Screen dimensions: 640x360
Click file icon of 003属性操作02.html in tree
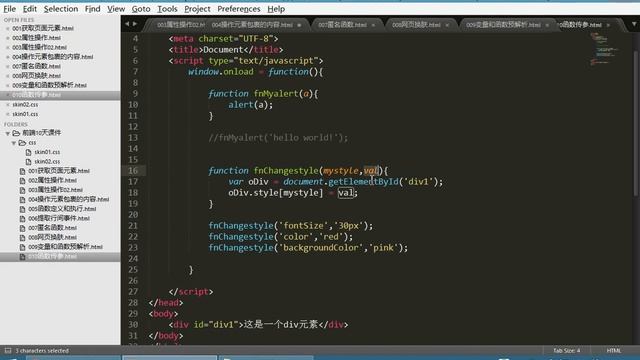click(22, 190)
